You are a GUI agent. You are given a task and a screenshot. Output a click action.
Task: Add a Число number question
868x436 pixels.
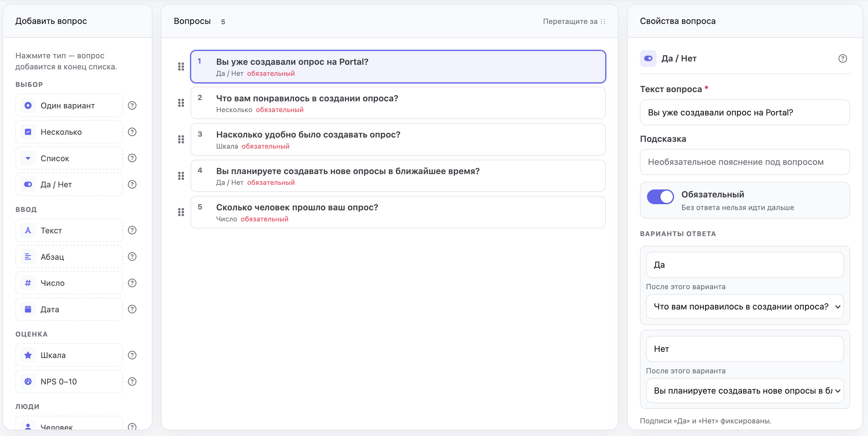[69, 283]
